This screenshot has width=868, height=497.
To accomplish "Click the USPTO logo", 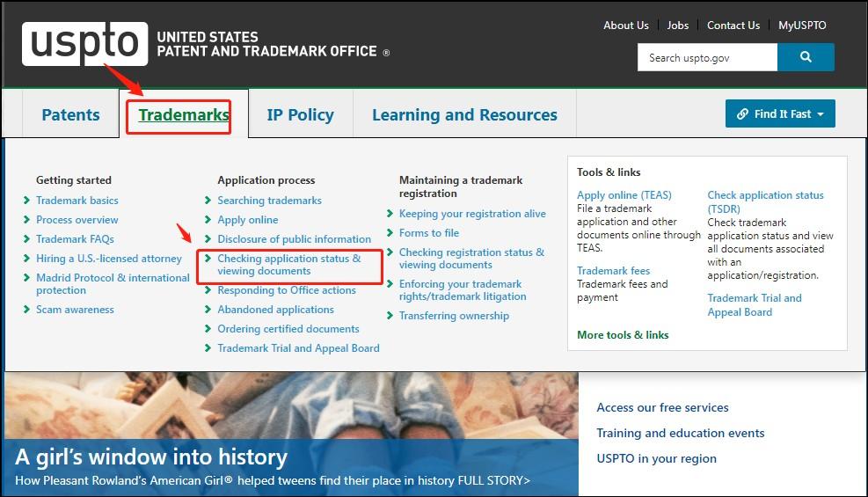I will click(84, 44).
